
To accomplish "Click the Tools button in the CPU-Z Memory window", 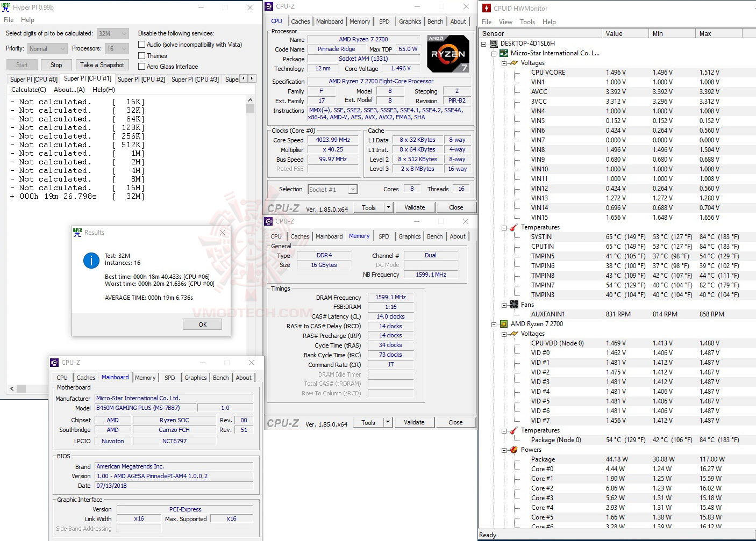I will tap(368, 422).
